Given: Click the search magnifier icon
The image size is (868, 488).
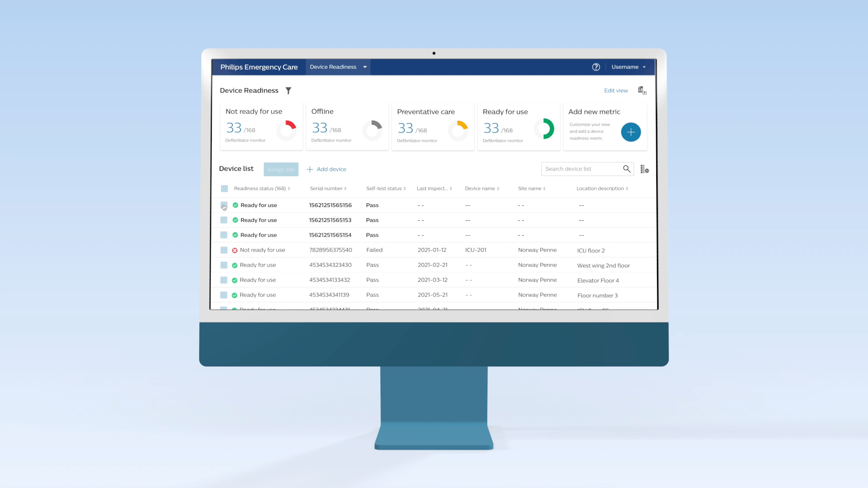Looking at the screenshot, I should tap(626, 169).
